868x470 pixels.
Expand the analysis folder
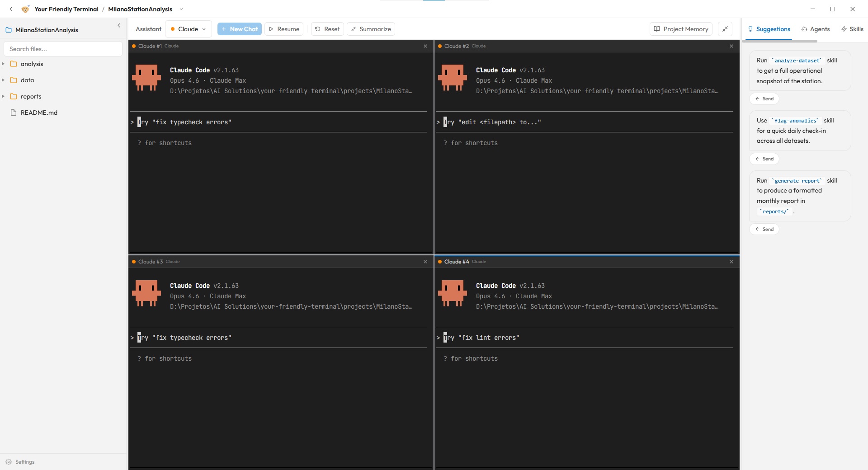pyautogui.click(x=3, y=64)
